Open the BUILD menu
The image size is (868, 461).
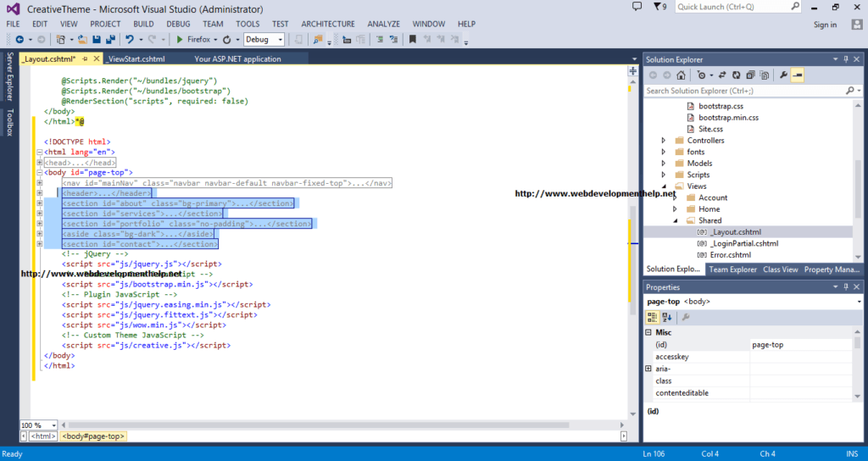(143, 24)
